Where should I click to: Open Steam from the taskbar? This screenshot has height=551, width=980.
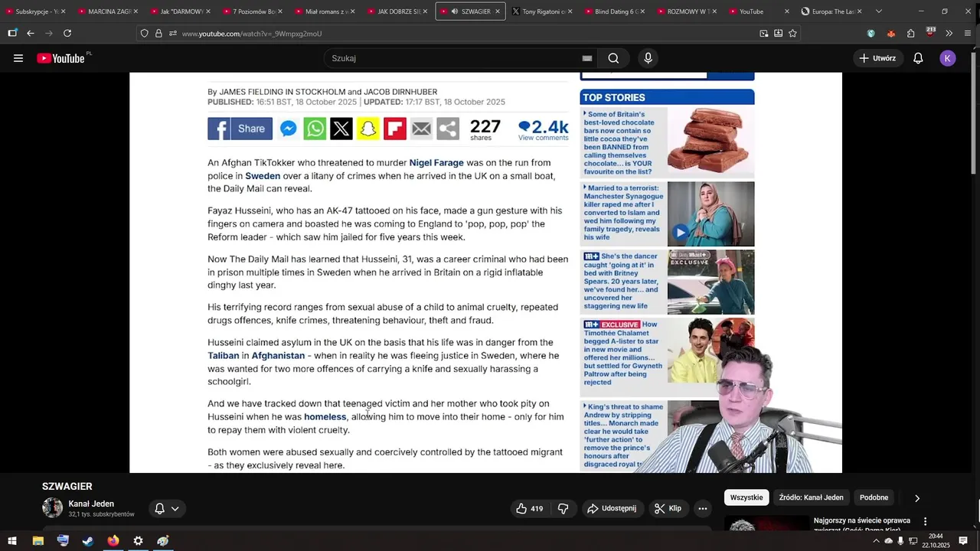click(x=88, y=541)
